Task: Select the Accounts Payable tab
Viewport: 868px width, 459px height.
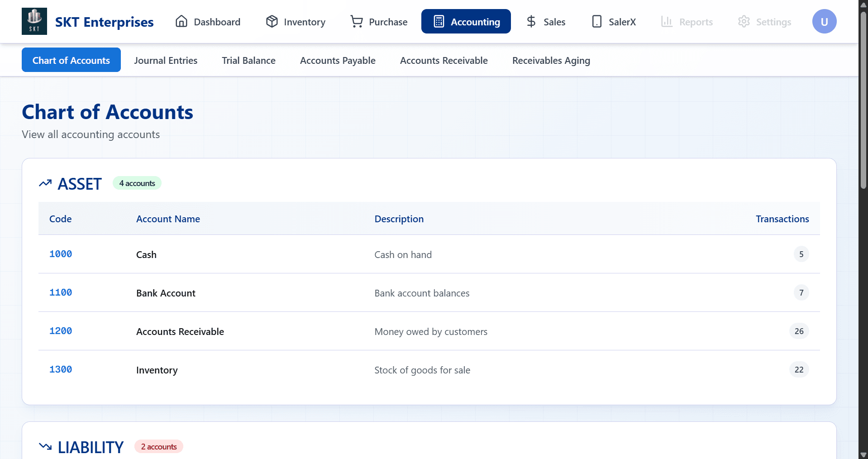Action: (x=338, y=60)
